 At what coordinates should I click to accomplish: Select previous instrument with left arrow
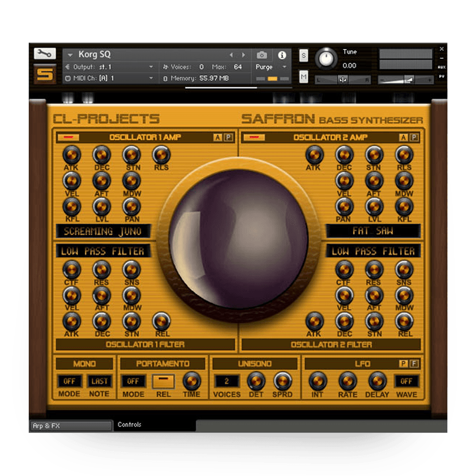pos(231,55)
